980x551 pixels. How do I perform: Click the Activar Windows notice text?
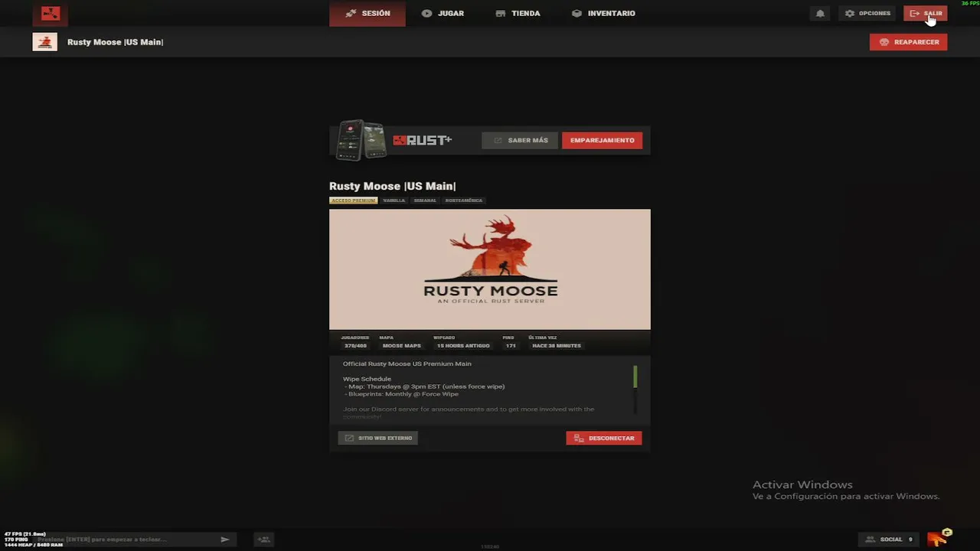pyautogui.click(x=845, y=490)
